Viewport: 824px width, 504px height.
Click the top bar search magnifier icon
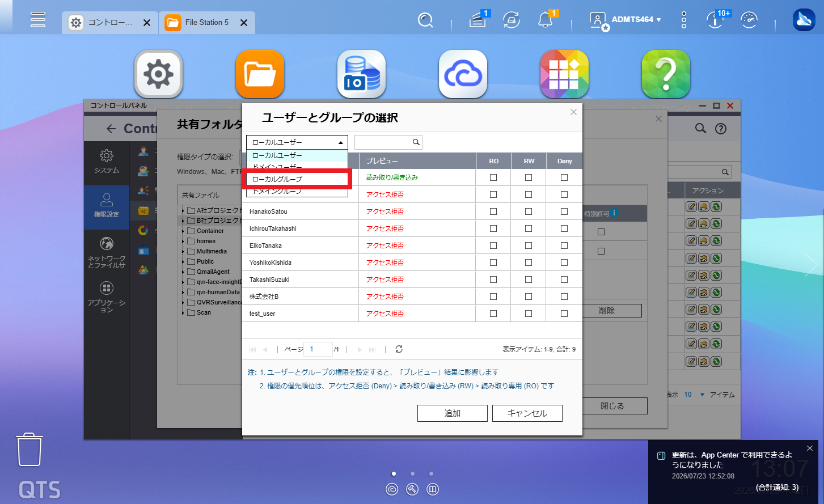(x=425, y=20)
